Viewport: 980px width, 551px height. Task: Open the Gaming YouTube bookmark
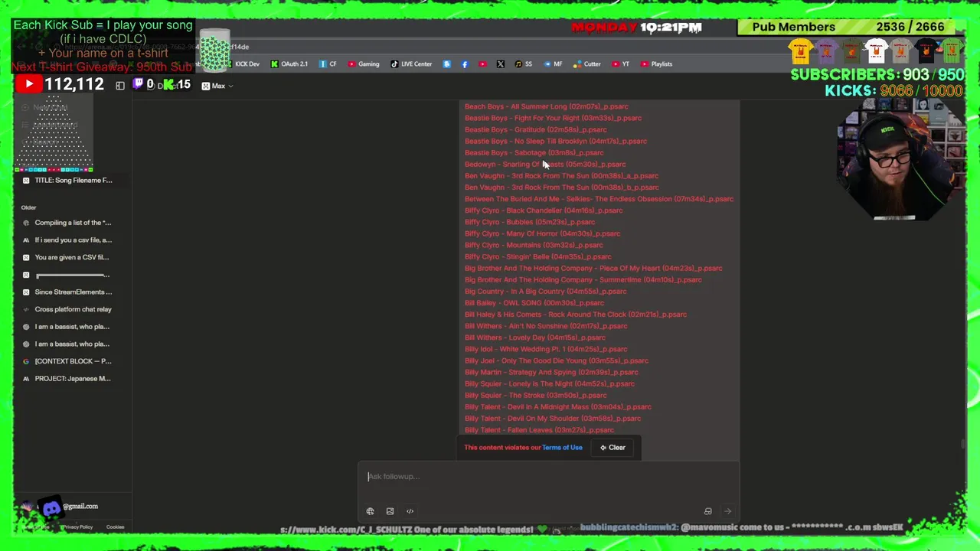pyautogui.click(x=364, y=64)
